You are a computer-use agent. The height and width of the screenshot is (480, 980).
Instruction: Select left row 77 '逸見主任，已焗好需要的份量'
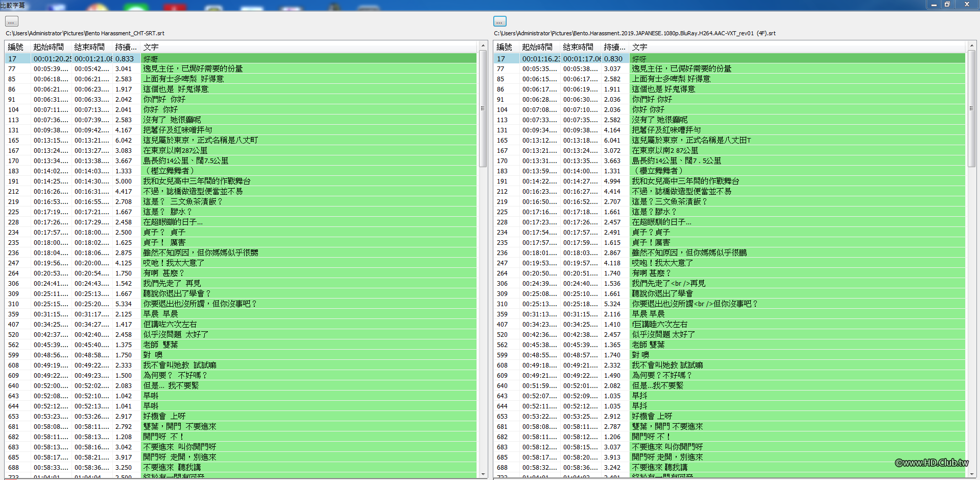241,68
